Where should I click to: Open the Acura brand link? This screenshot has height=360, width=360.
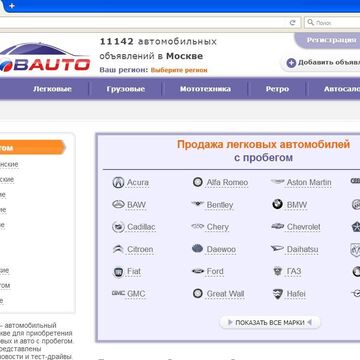pyautogui.click(x=138, y=183)
